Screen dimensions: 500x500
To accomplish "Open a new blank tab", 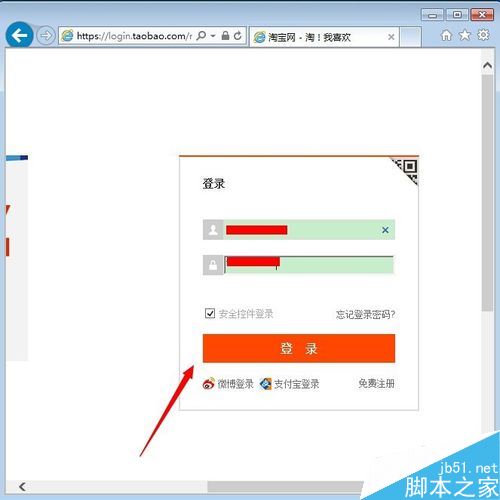I will point(410,37).
